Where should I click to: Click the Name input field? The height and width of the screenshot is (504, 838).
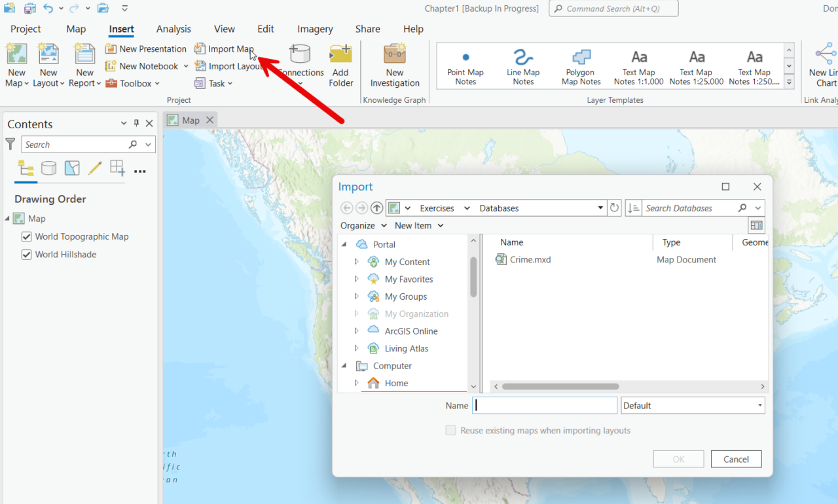pos(545,406)
